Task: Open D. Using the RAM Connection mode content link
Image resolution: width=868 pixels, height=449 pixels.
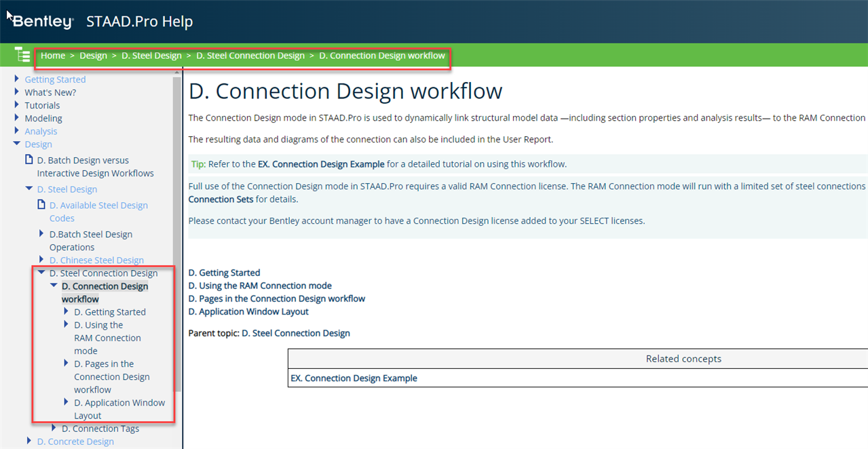Action: 260,286
